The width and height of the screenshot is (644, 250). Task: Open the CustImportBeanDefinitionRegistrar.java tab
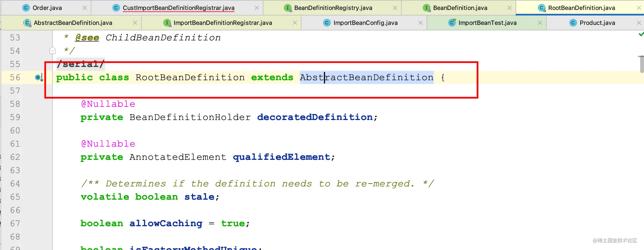[178, 8]
